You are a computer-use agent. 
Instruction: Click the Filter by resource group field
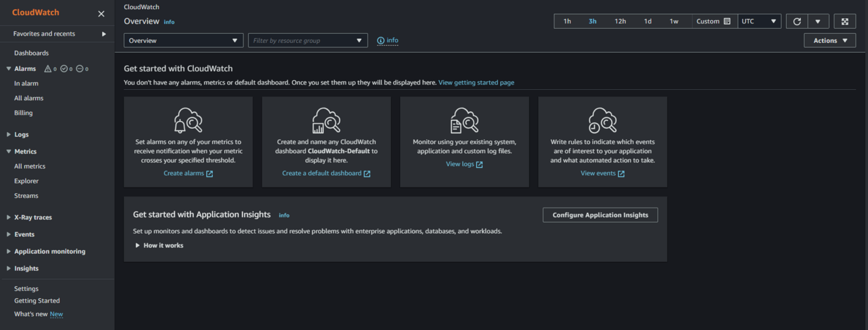[308, 40]
